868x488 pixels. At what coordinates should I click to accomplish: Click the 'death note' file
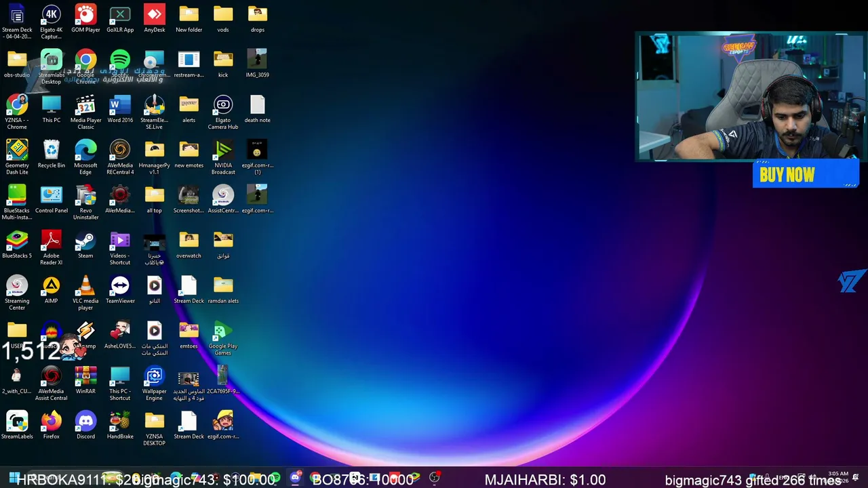pyautogui.click(x=257, y=108)
